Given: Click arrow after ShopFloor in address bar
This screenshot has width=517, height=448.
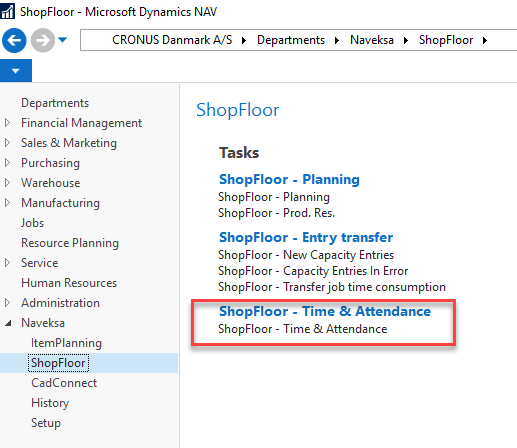Looking at the screenshot, I should [485, 40].
